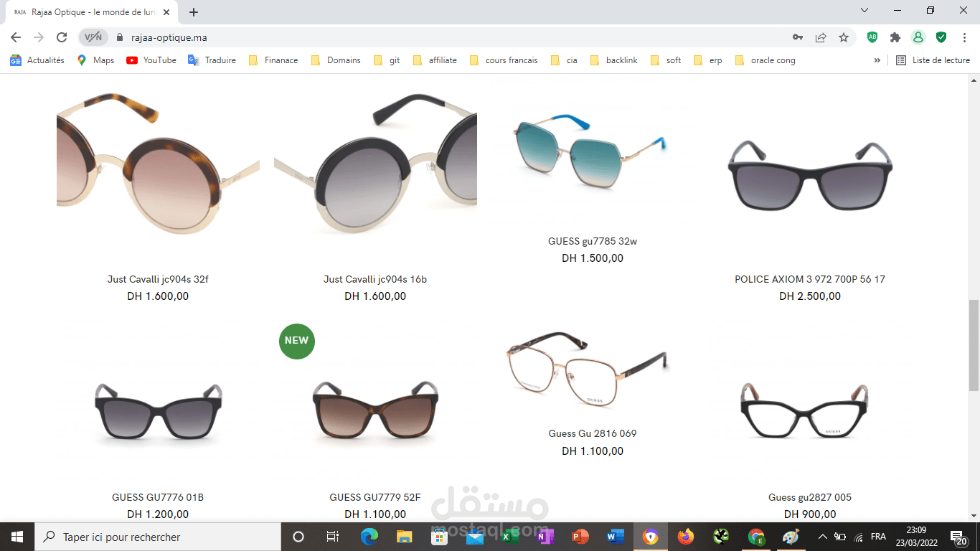Open YouTube bookmark
Screen dimensions: 980x551
[151, 60]
